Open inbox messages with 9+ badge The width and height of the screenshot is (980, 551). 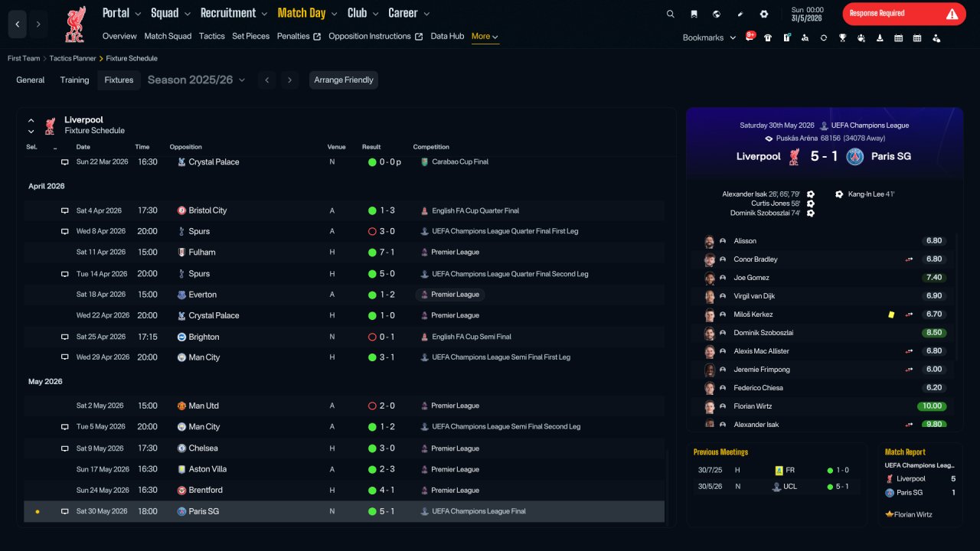click(750, 37)
